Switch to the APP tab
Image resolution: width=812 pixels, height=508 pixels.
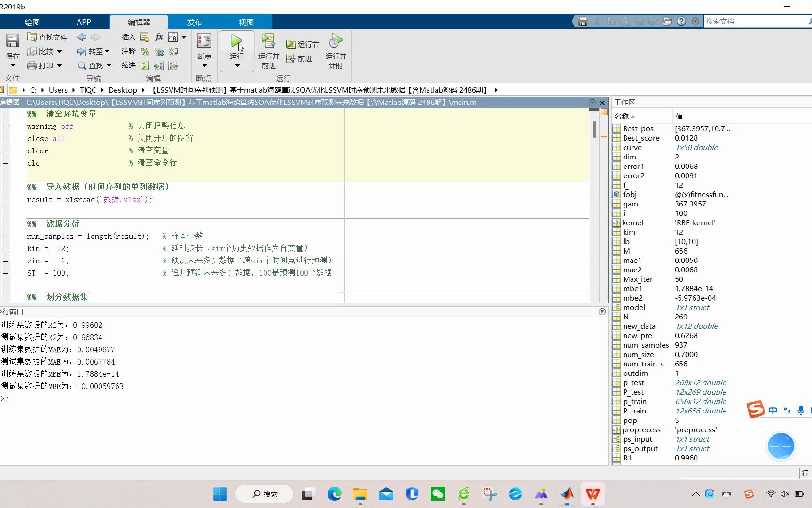pos(84,22)
